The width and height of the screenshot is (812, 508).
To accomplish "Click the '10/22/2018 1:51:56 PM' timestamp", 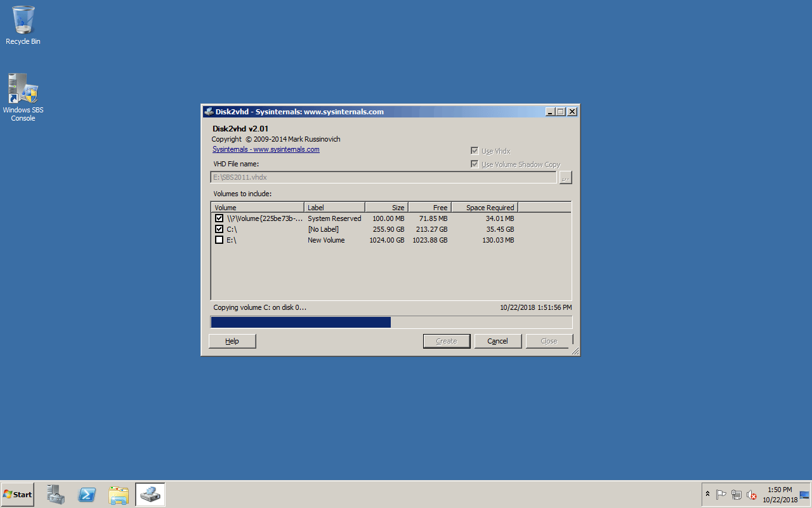I will click(535, 307).
